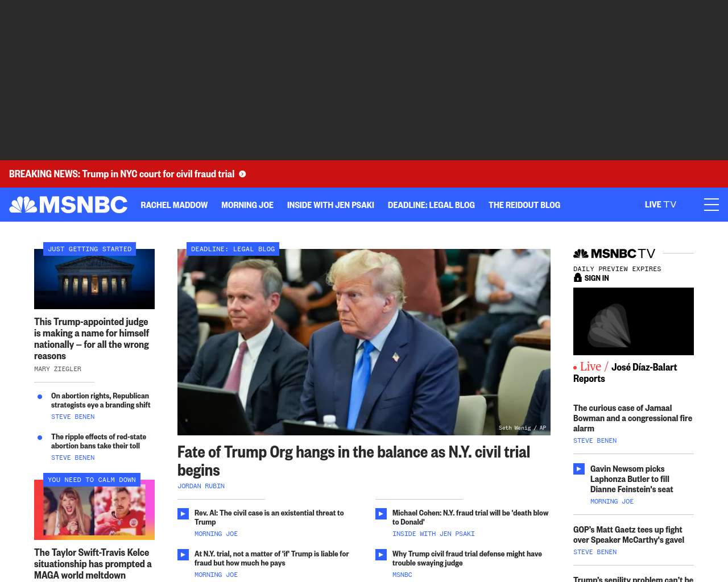Open the Fate of Trump Org headline
728x582 pixels.
click(354, 461)
